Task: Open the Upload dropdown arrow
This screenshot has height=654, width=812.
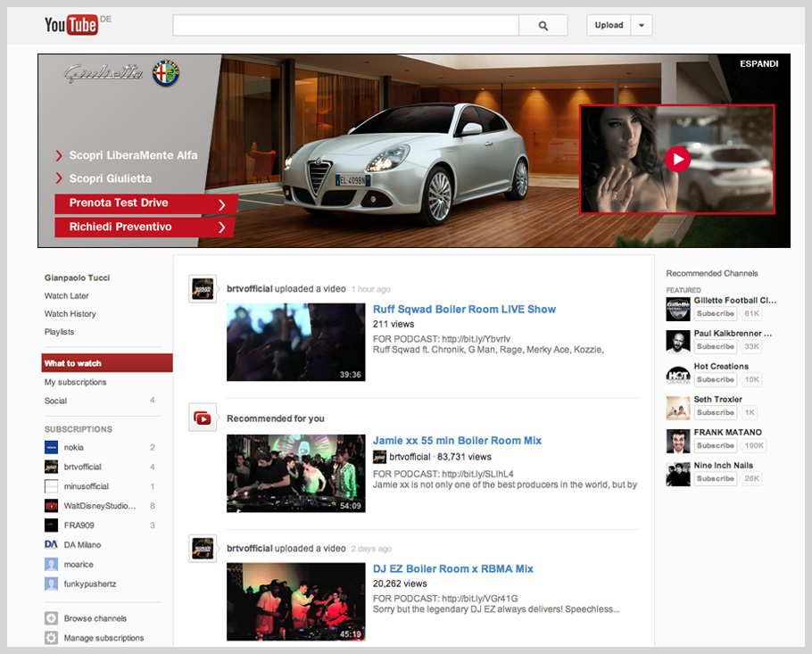Action: click(x=641, y=25)
